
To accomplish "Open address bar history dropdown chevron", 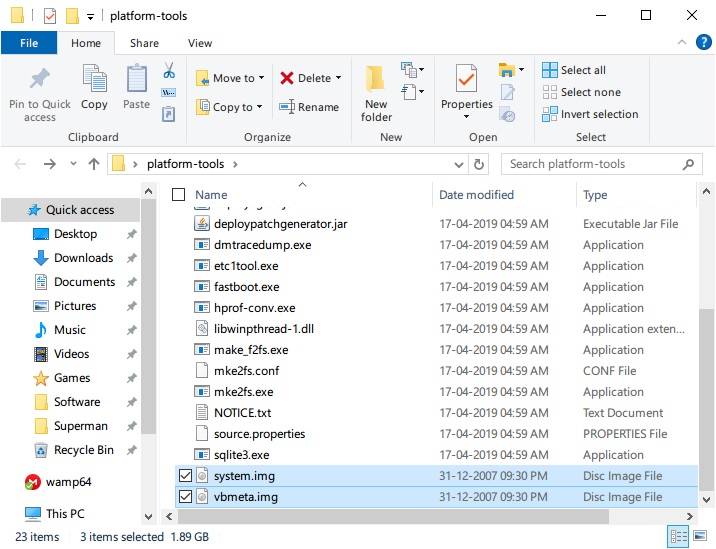I will pyautogui.click(x=459, y=164).
